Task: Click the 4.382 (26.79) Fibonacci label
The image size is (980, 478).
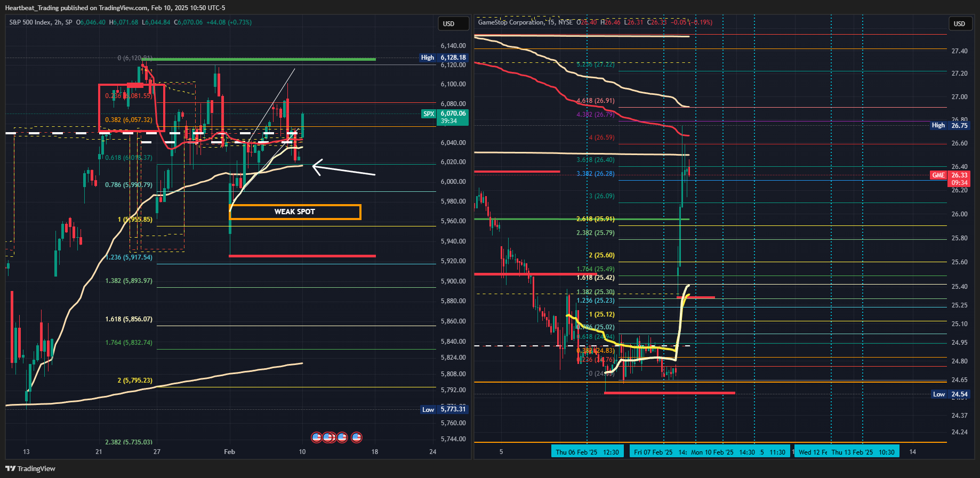Action: [596, 115]
